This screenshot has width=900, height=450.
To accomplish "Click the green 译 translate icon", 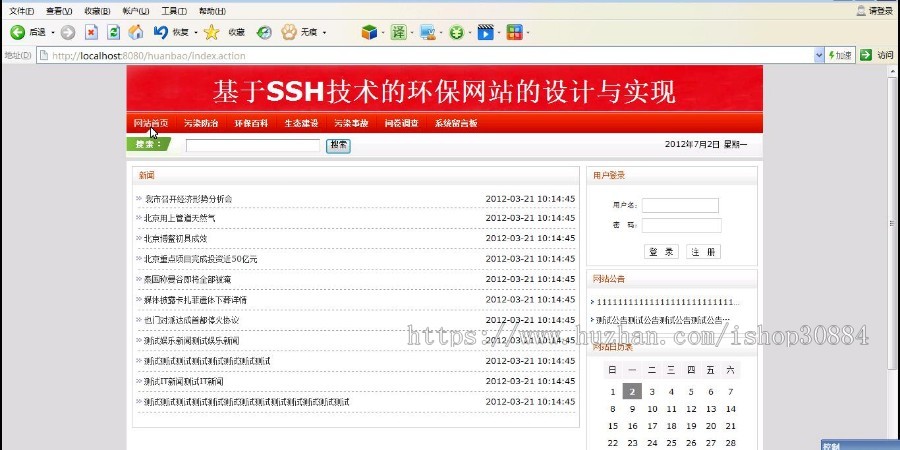I will coord(398,32).
